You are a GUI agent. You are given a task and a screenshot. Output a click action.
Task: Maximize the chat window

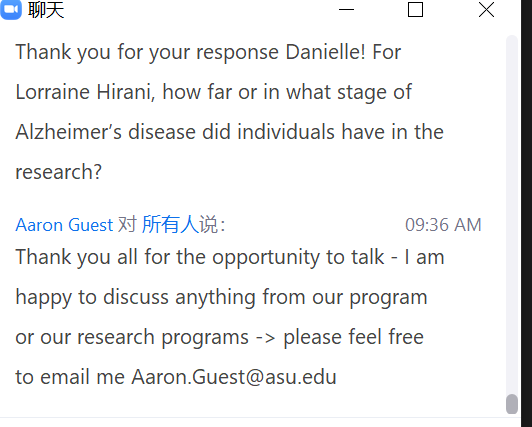[415, 9]
